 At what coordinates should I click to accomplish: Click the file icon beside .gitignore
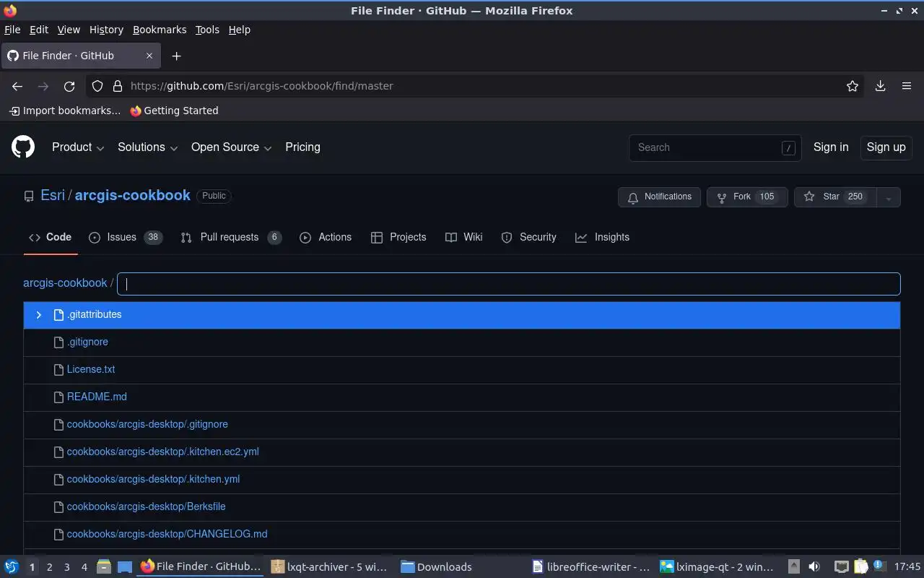click(59, 342)
